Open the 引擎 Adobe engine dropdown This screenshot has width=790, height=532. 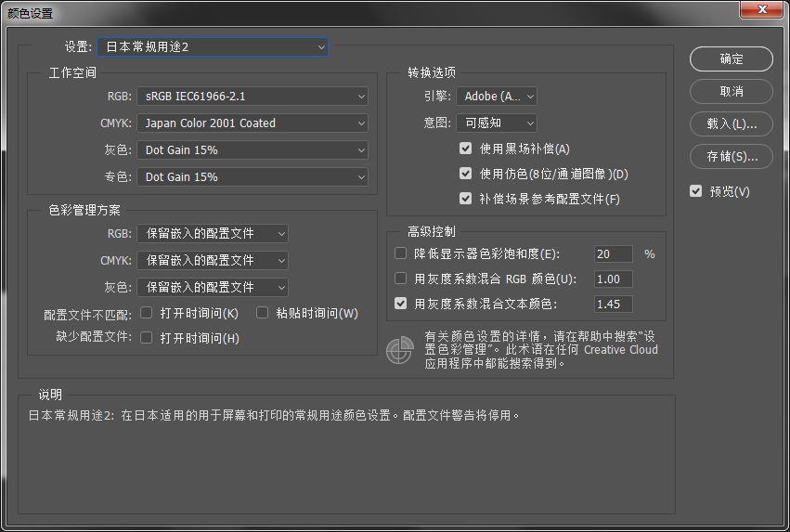(x=497, y=96)
